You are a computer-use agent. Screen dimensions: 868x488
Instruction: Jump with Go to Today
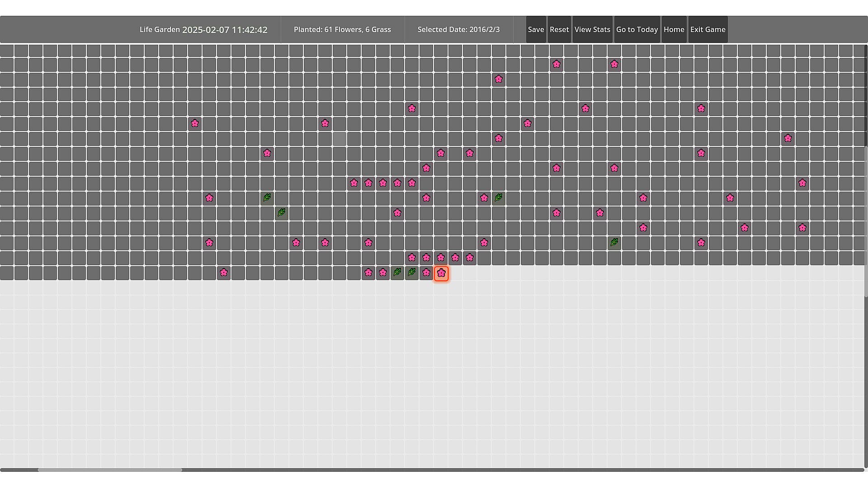coord(637,30)
